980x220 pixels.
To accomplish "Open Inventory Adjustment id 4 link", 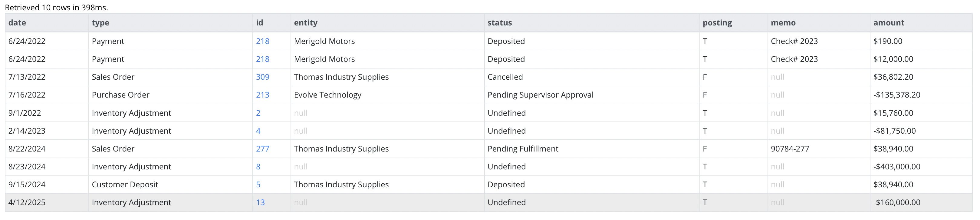I will 258,131.
